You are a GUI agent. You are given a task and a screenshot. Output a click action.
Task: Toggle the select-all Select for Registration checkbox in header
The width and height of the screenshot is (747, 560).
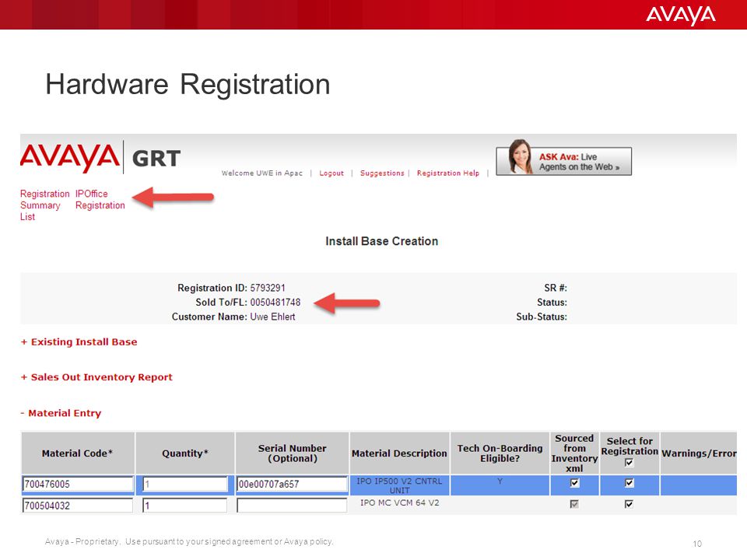click(629, 462)
